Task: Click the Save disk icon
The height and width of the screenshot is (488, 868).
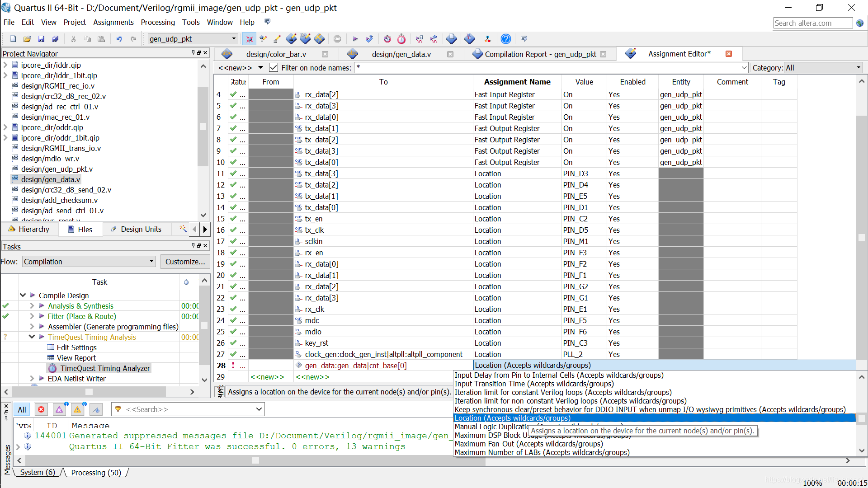Action: (41, 39)
